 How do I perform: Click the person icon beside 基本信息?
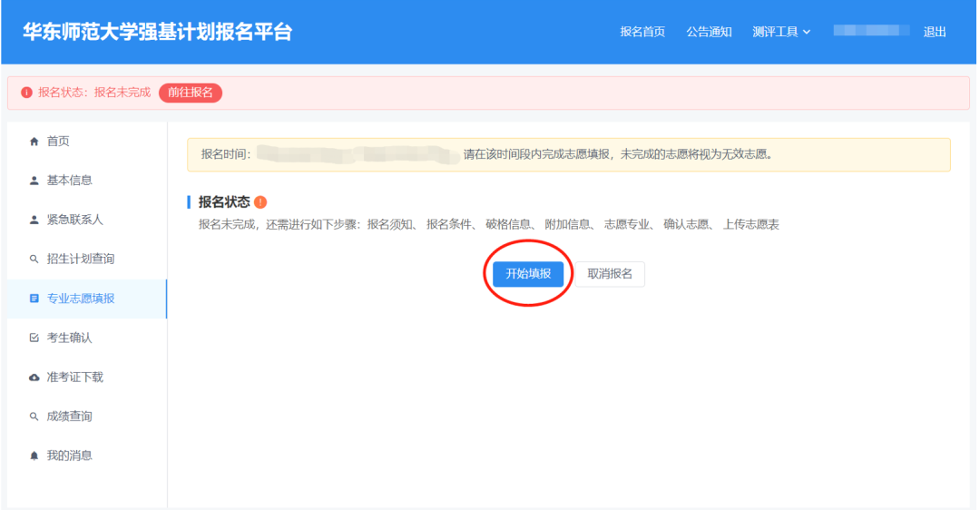coord(34,181)
